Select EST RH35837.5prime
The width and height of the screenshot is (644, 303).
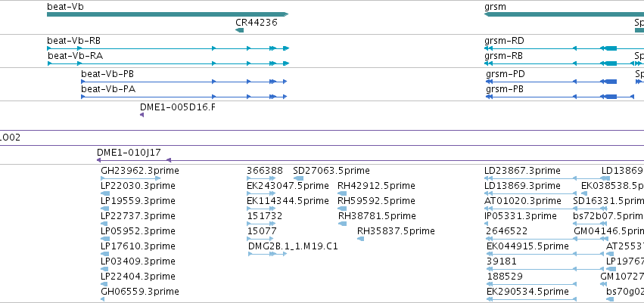pos(361,239)
